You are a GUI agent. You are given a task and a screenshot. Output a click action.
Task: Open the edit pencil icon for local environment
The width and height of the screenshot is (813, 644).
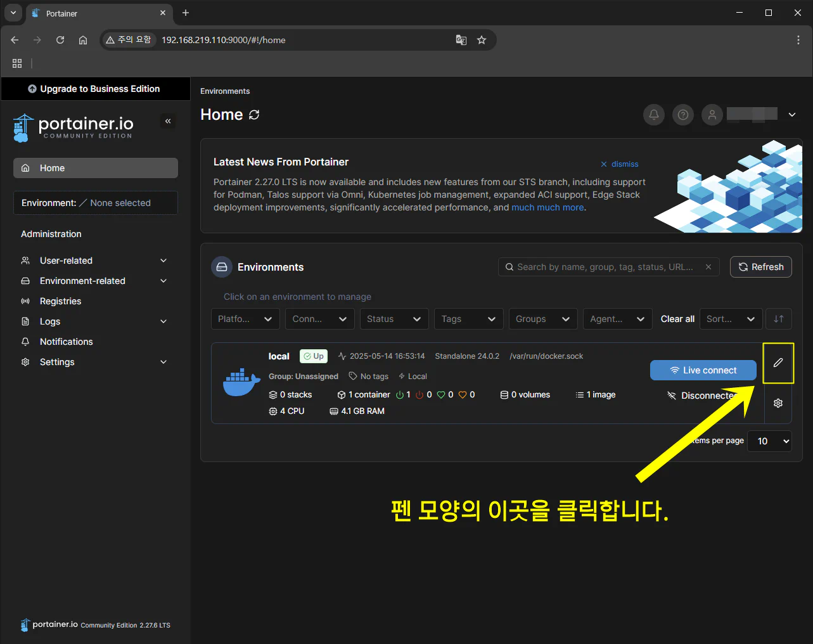coord(778,363)
